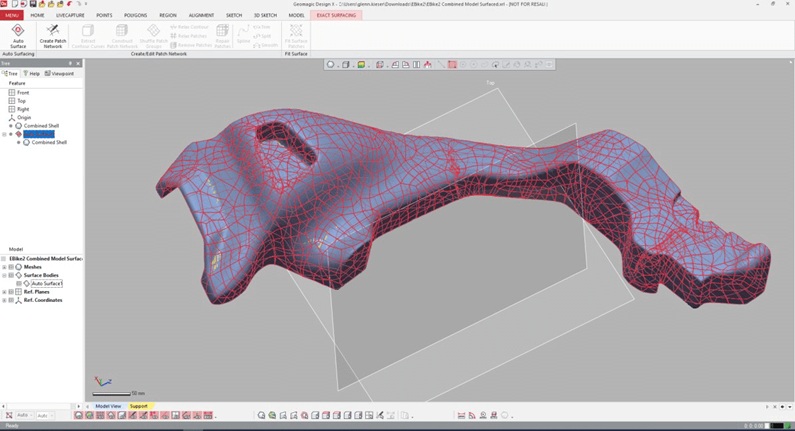Toggle visibility of Surface Bodies
This screenshot has width=795, height=431.
point(11,275)
